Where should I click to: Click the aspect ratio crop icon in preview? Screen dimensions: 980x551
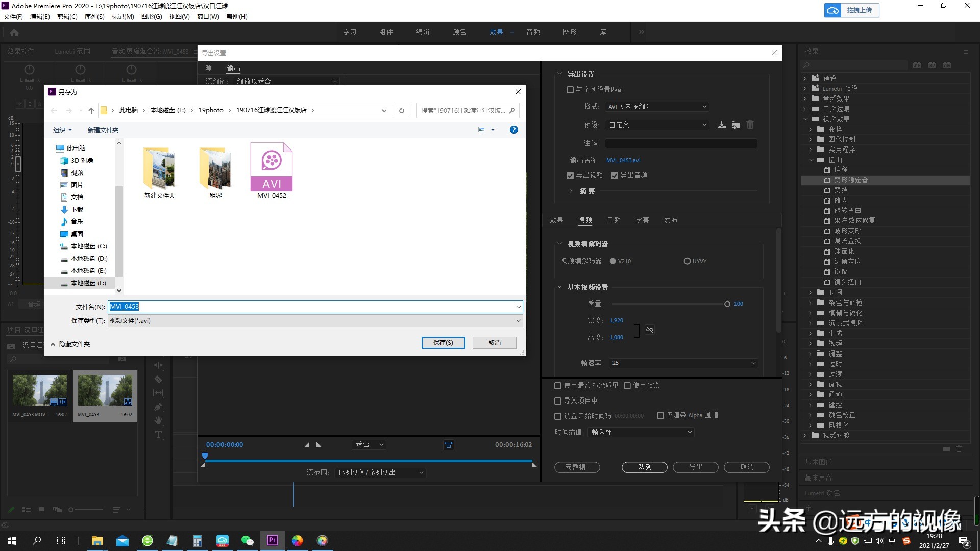coord(448,445)
